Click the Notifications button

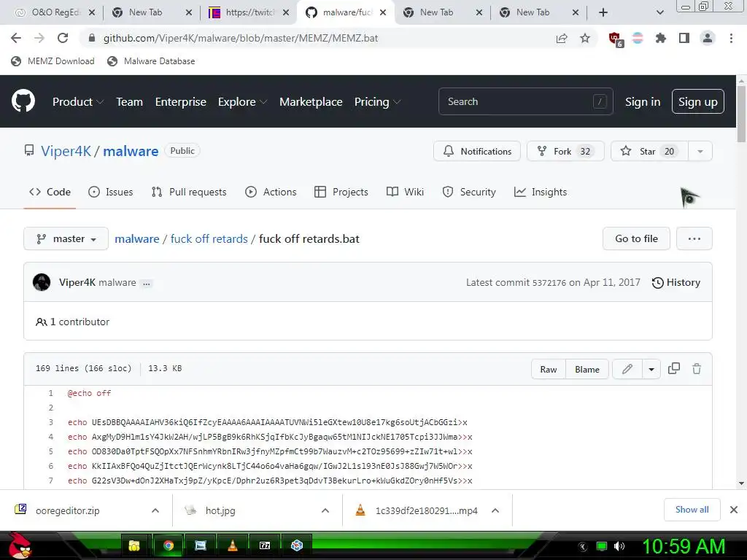click(x=477, y=152)
